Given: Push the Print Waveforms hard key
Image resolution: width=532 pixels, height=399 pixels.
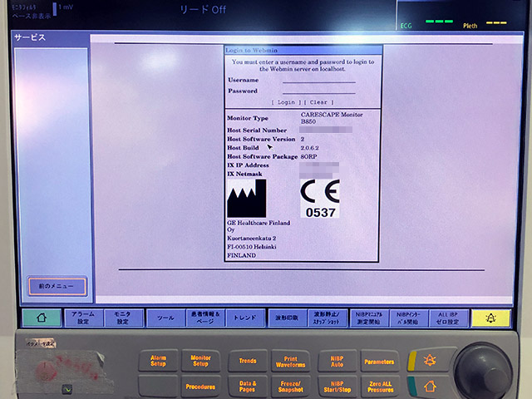Looking at the screenshot, I should [x=290, y=362].
